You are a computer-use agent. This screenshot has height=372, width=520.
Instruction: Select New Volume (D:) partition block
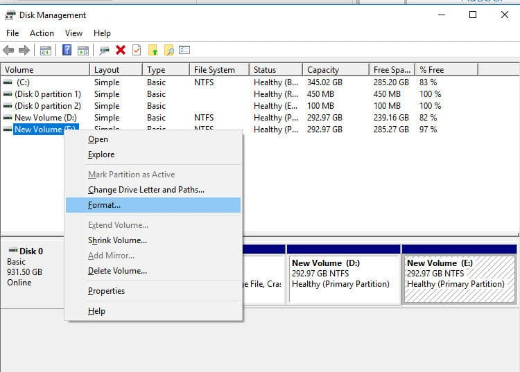point(343,274)
